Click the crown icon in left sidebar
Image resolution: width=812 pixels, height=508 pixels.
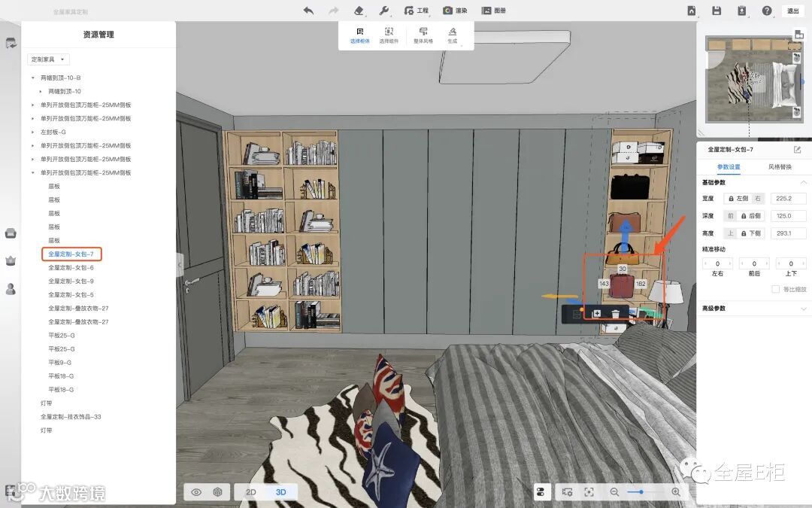[11, 260]
